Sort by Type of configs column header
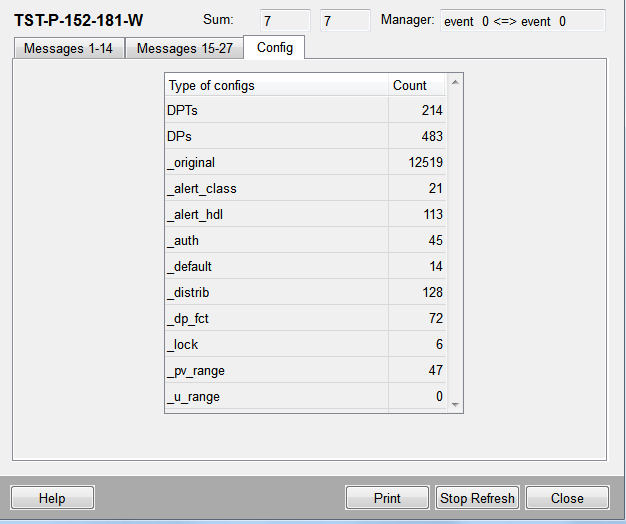 [276, 85]
